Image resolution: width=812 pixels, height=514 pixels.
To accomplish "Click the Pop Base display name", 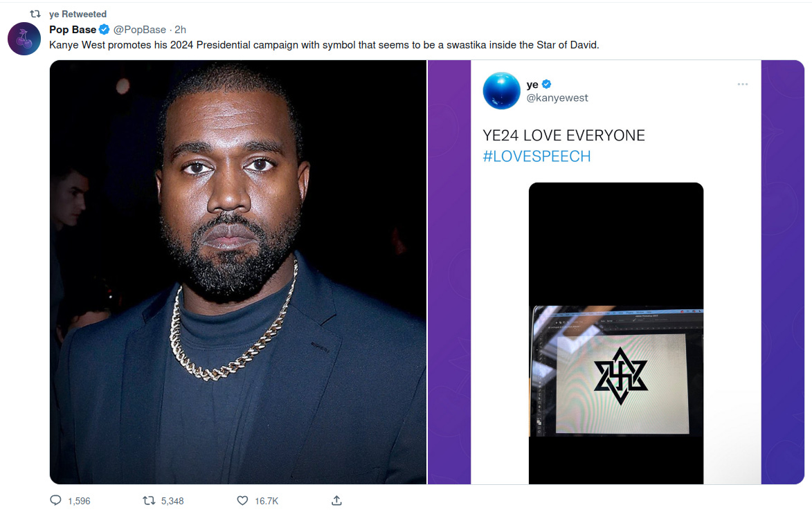I will coord(73,30).
